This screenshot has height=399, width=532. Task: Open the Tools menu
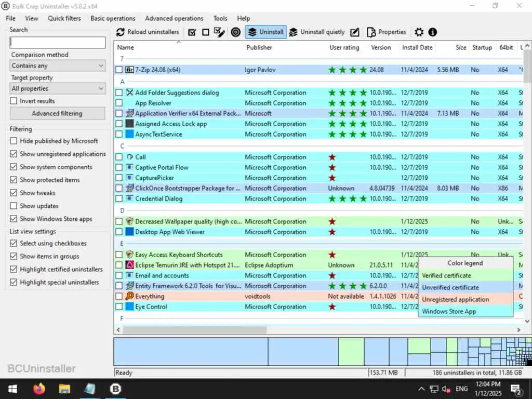click(220, 18)
